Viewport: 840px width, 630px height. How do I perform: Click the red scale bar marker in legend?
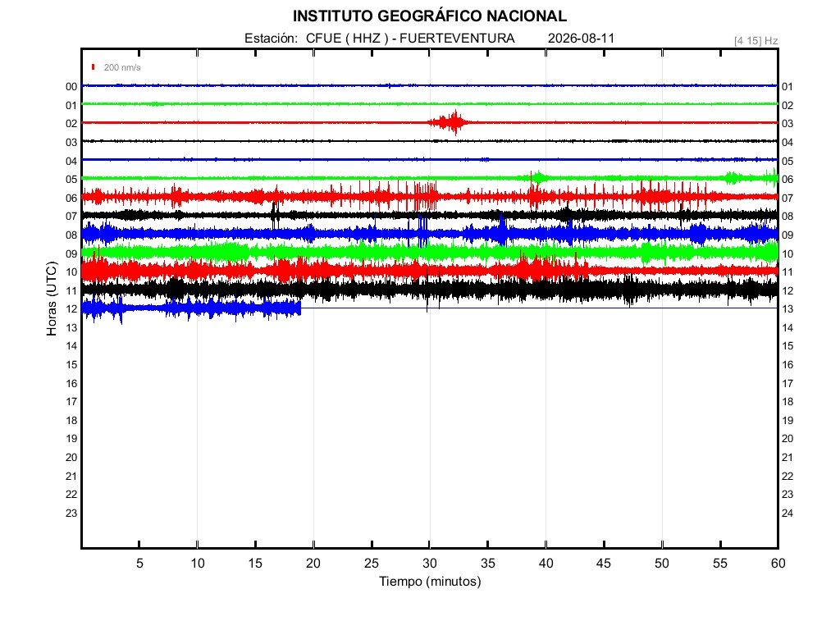[94, 67]
